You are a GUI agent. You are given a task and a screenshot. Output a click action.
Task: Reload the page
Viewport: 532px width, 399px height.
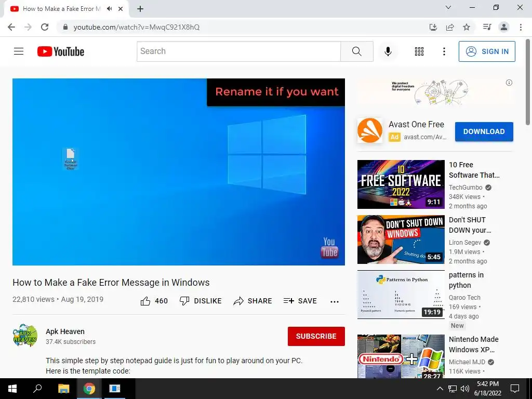[x=45, y=27]
